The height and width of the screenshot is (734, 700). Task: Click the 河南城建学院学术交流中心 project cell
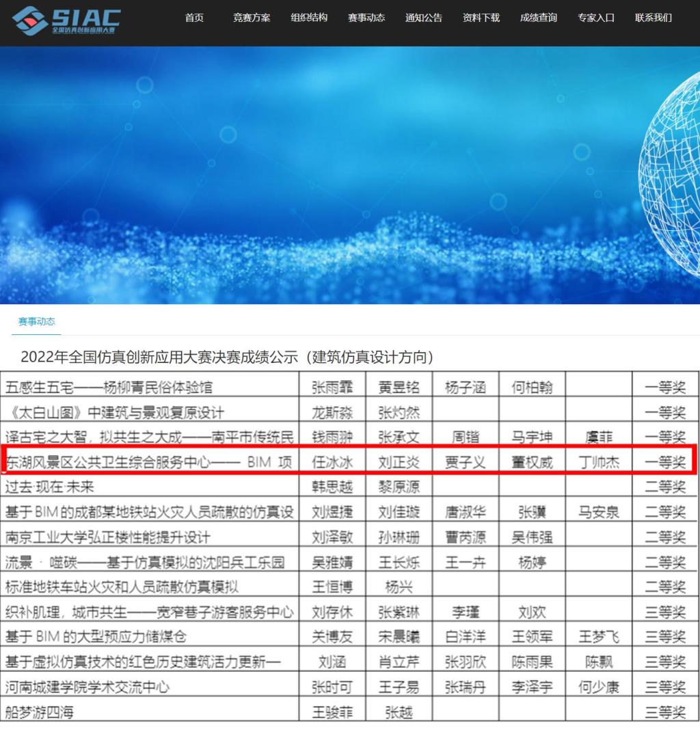coord(87,687)
